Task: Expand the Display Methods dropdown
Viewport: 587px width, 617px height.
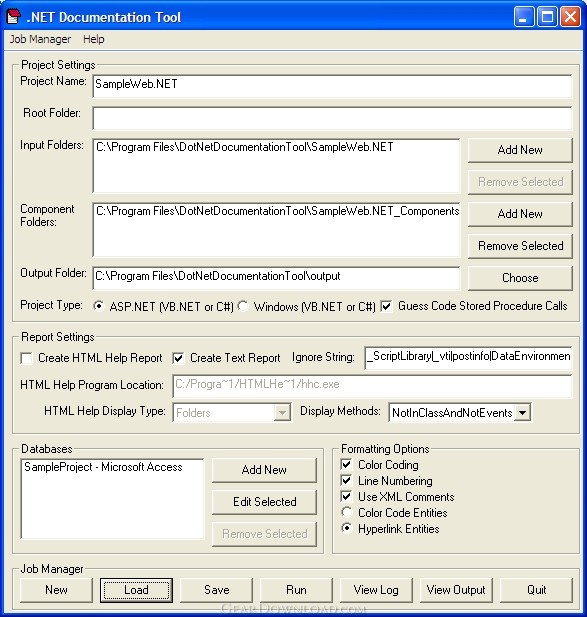Action: click(522, 413)
